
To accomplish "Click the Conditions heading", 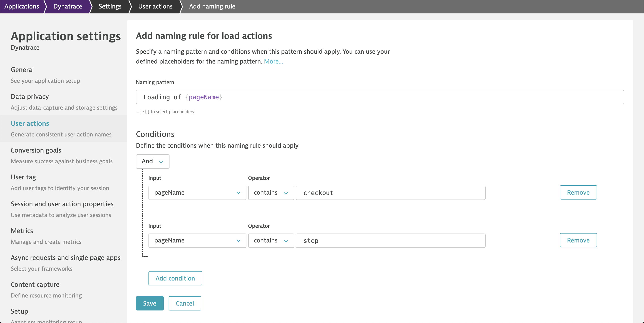I will 155,134.
